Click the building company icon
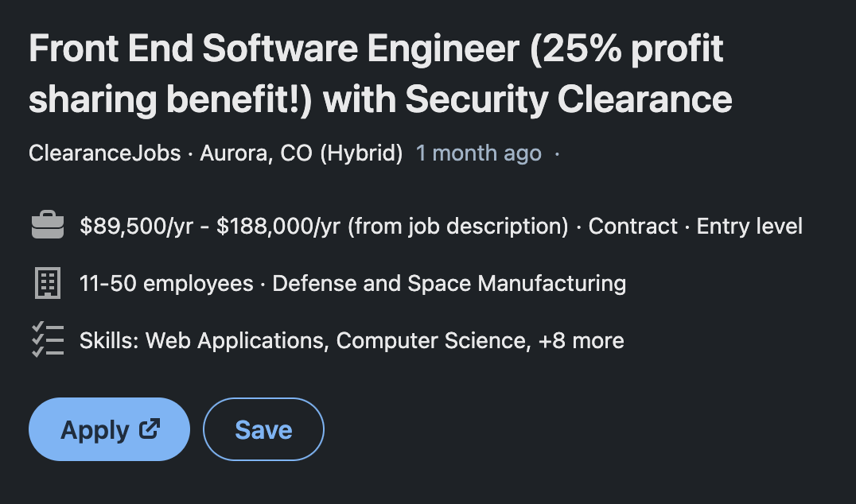856x504 pixels. point(48,282)
